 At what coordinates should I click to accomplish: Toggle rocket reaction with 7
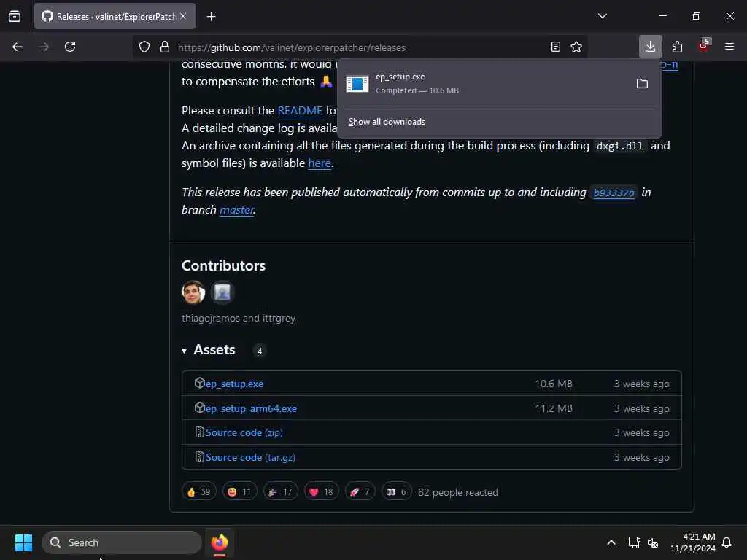click(x=360, y=492)
